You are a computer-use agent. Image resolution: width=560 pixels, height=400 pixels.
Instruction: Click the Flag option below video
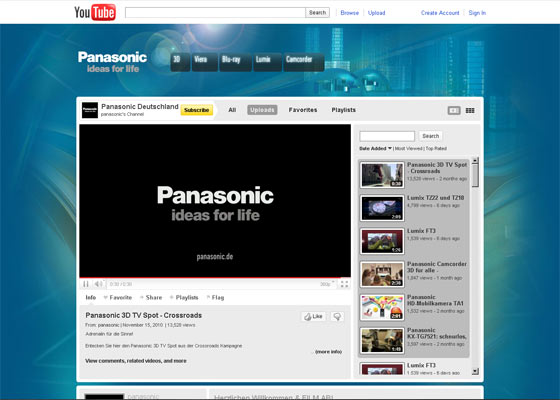click(215, 298)
